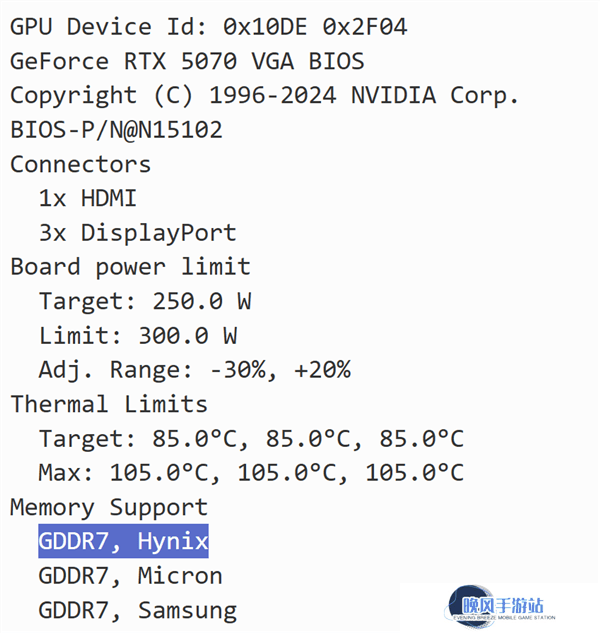Select the GDDR7, Samsung line
This screenshot has width=600, height=633.
[138, 610]
